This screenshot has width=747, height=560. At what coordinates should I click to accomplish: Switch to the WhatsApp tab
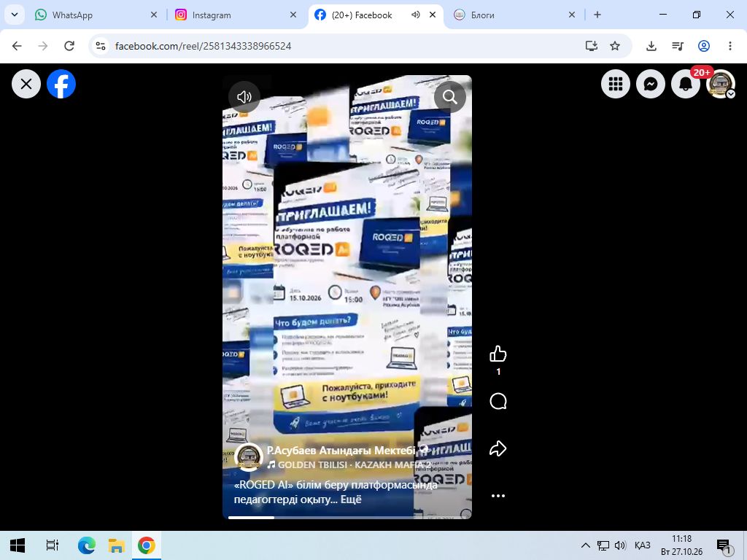tap(96, 15)
